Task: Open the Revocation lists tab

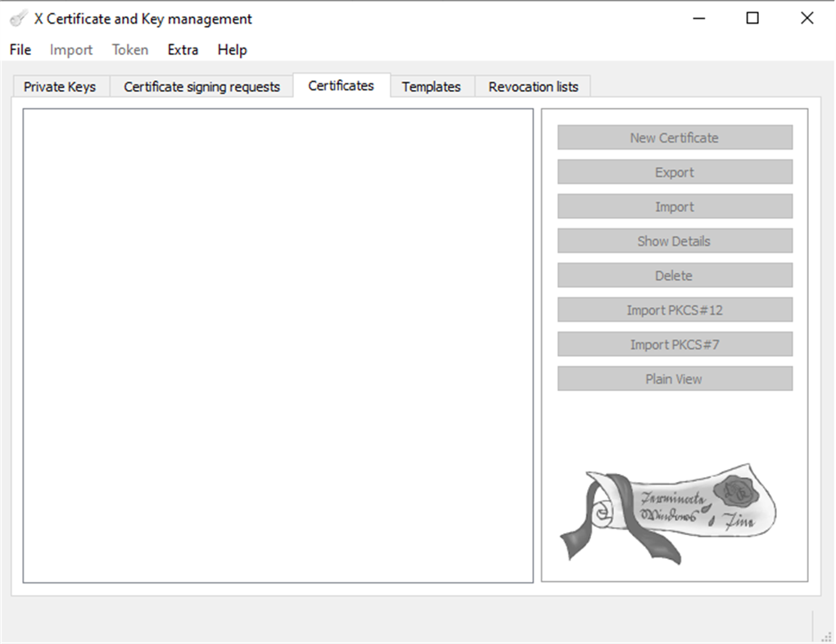Action: coord(533,86)
